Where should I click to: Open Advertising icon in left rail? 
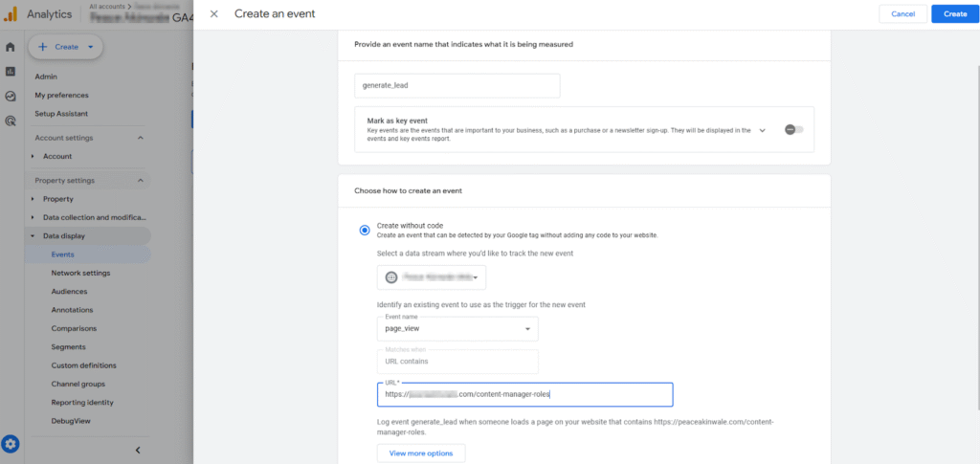pyautogui.click(x=11, y=122)
